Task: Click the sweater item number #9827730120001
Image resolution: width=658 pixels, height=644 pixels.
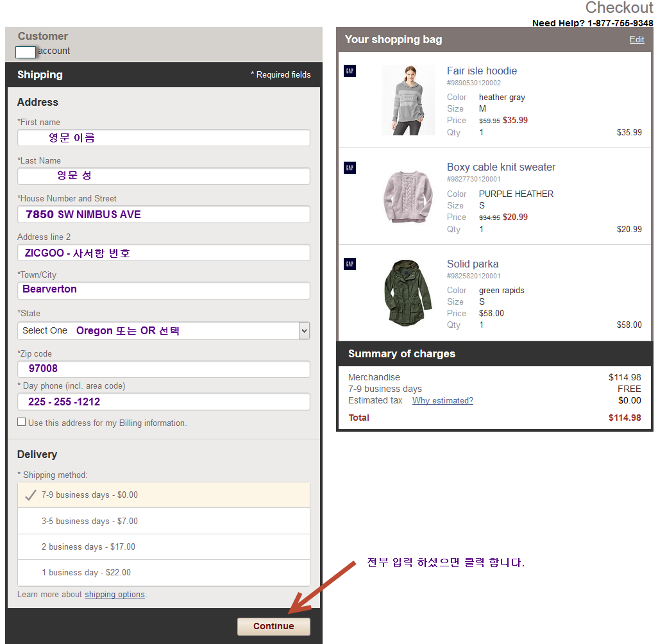Action: tap(474, 179)
